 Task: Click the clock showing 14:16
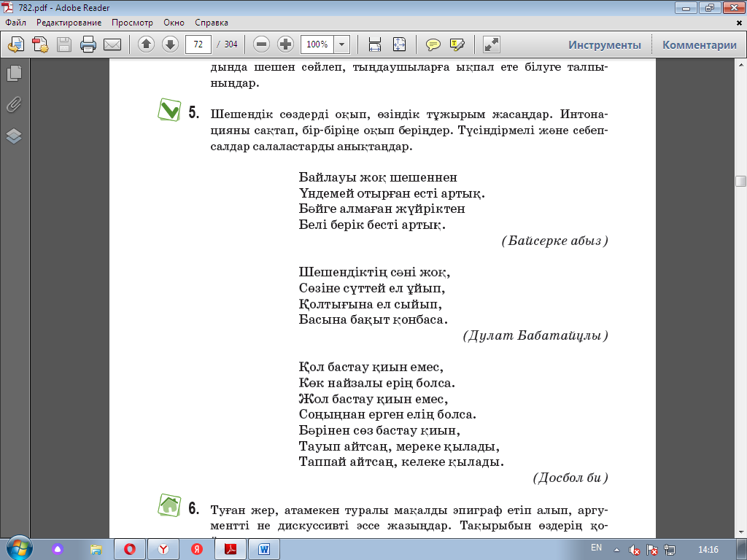(708, 550)
